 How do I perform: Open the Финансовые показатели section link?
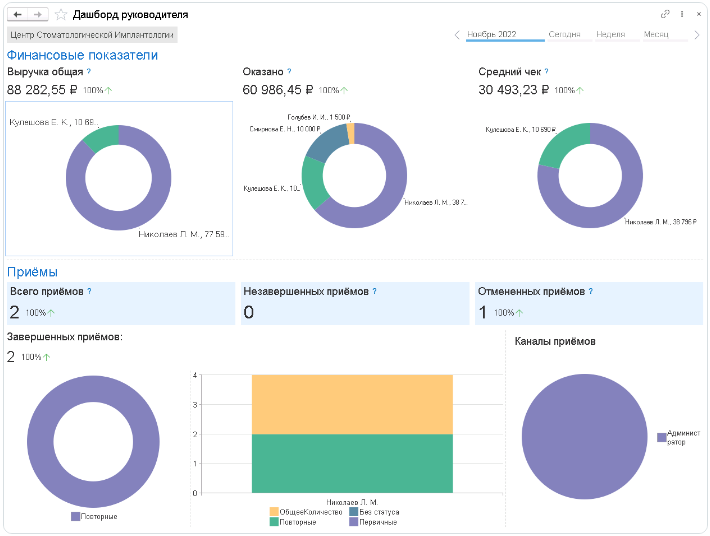[82, 55]
